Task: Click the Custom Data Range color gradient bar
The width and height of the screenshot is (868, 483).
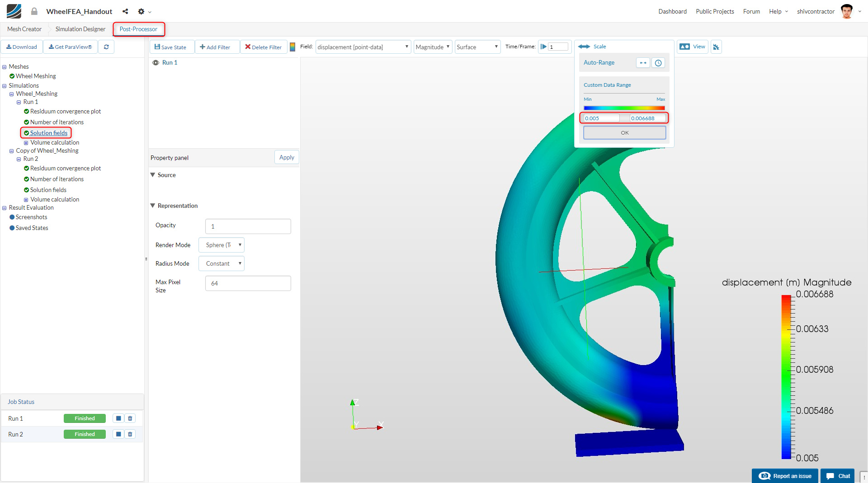Action: click(x=624, y=108)
